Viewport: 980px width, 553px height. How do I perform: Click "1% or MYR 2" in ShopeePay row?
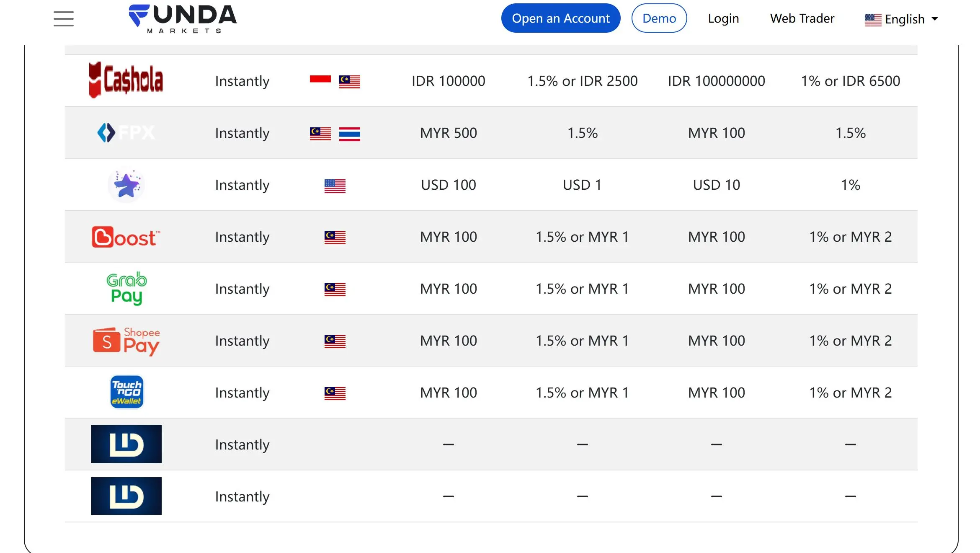pos(851,341)
